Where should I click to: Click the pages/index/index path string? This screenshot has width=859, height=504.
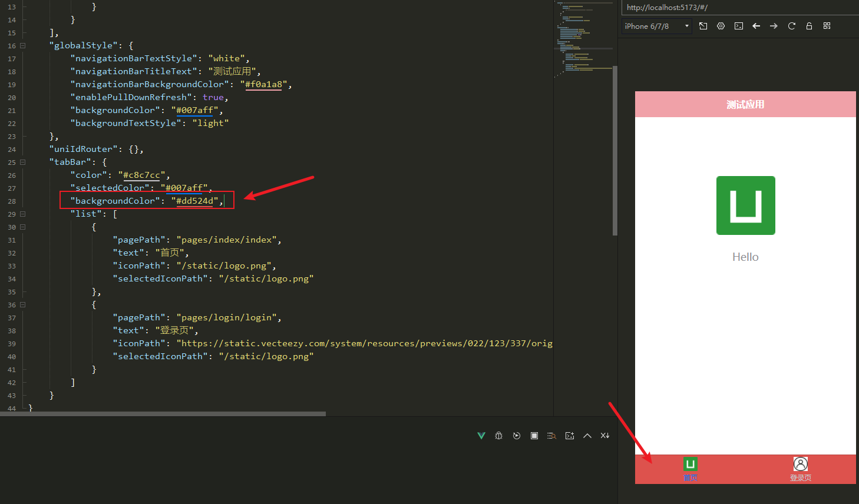point(226,240)
